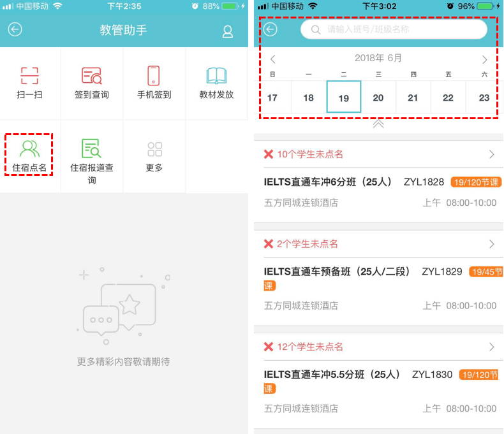504x434 pixels.
Task: Tap back arrow beside search field
Action: 271,29
